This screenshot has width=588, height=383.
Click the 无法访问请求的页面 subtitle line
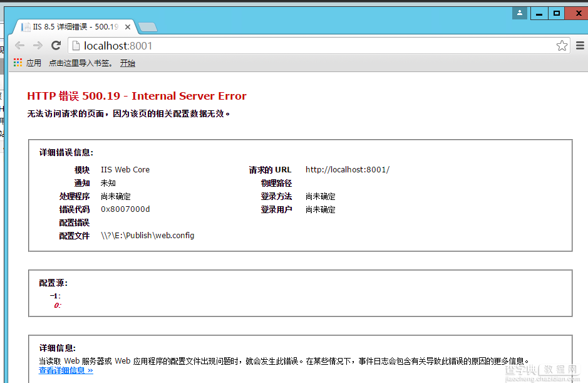128,114
